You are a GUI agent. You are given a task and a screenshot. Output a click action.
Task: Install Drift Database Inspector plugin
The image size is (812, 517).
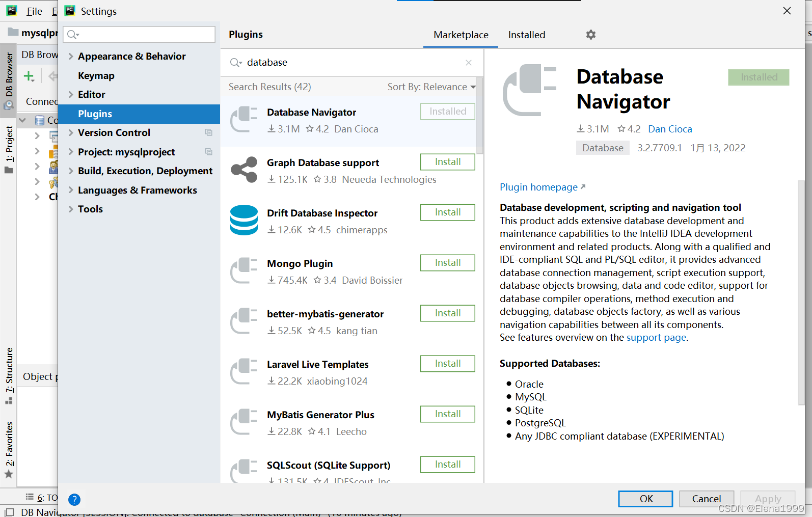click(448, 212)
